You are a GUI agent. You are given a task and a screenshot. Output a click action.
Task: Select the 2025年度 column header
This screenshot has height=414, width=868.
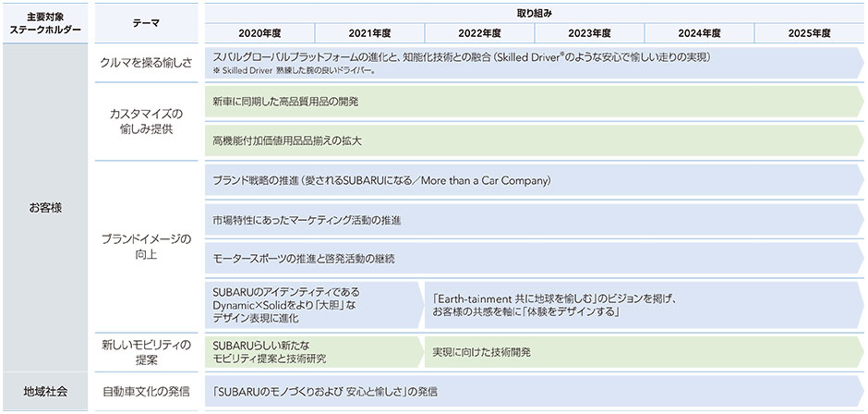tap(809, 33)
